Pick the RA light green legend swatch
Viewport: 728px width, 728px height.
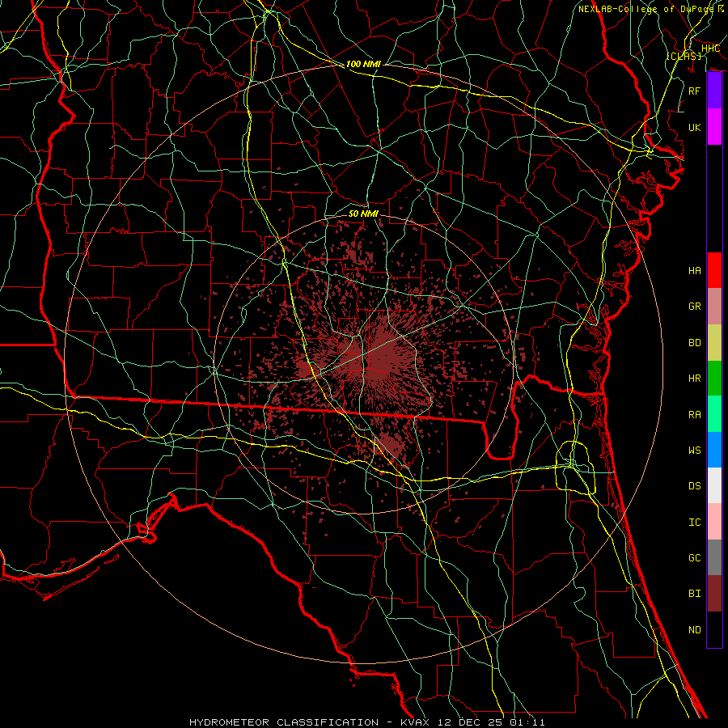[x=714, y=414]
